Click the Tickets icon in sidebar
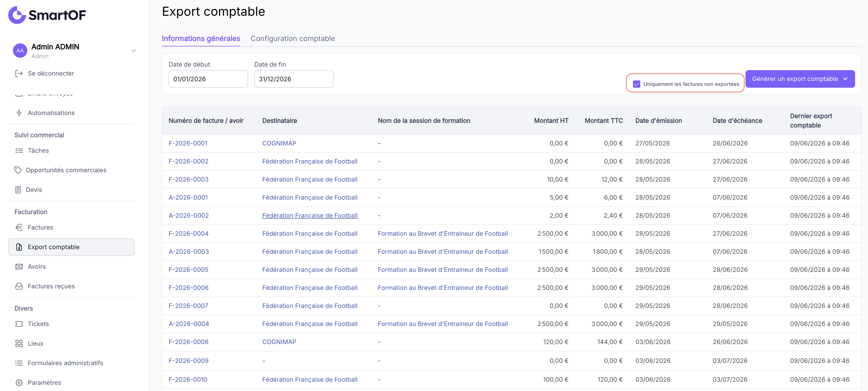This screenshot has width=868, height=391. [19, 324]
